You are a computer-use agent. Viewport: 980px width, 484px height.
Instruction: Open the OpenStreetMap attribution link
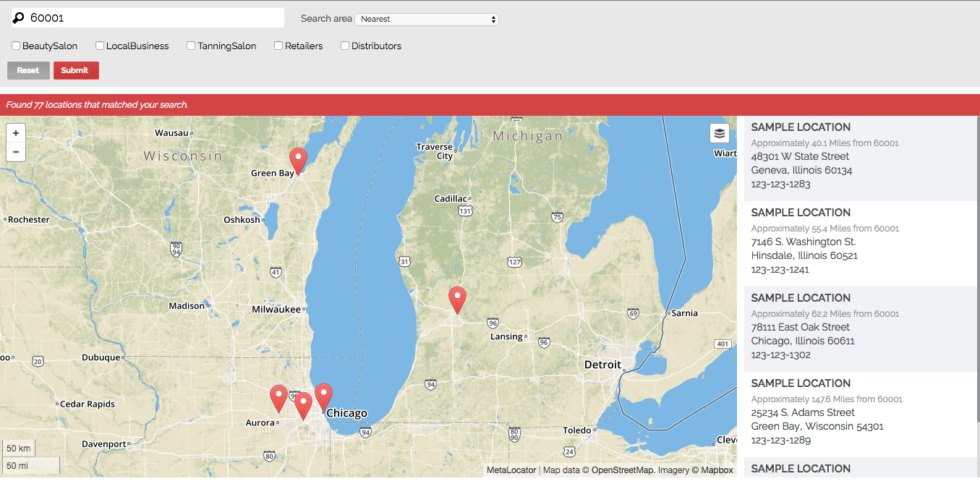623,470
